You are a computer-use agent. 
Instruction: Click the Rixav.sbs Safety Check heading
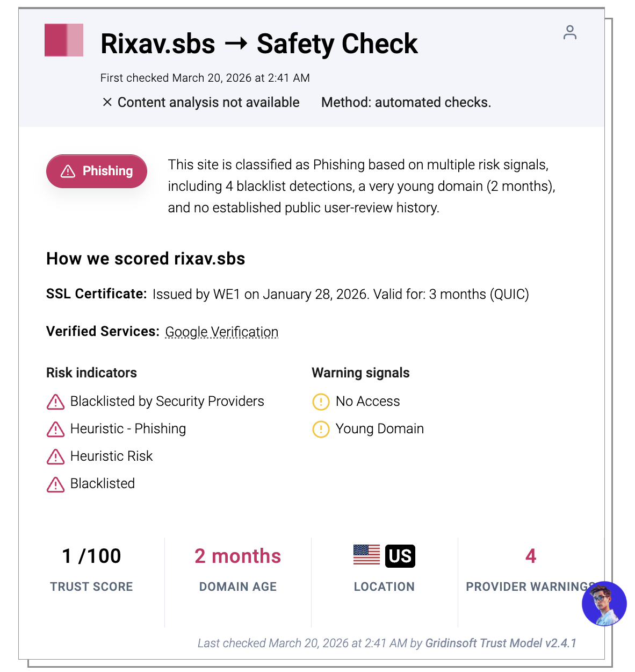pos(259,44)
